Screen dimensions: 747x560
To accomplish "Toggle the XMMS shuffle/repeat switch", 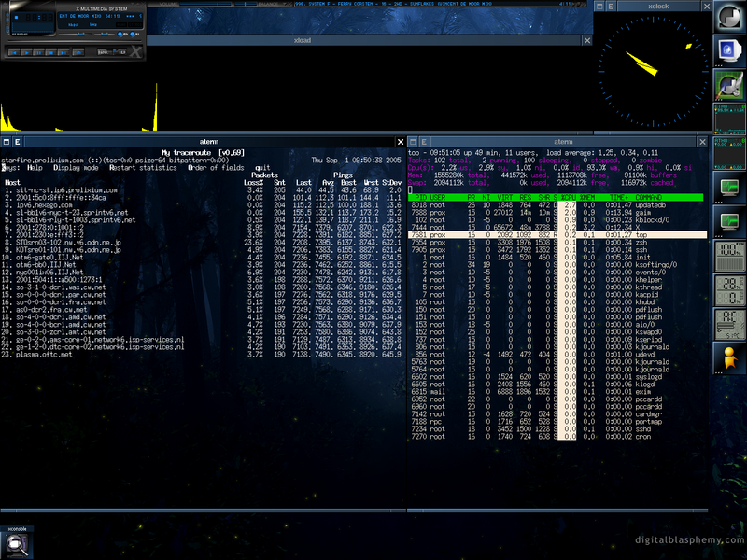I will (112, 52).
